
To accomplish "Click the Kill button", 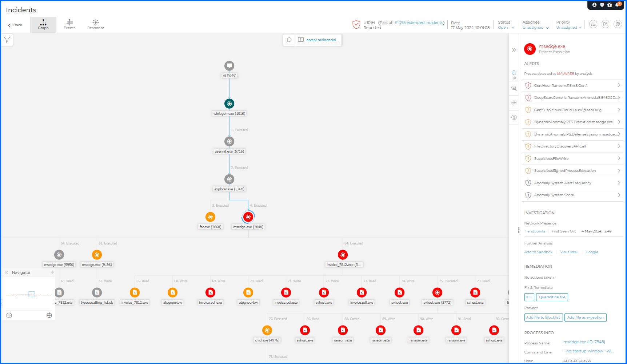I will pyautogui.click(x=529, y=297).
